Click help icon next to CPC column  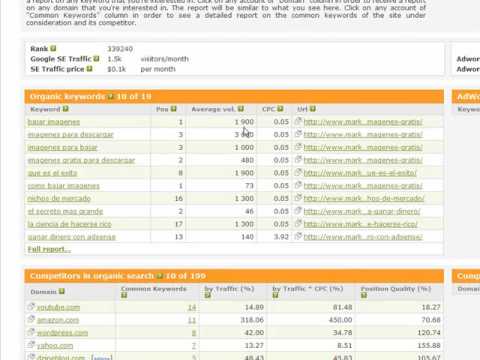[x=280, y=109]
